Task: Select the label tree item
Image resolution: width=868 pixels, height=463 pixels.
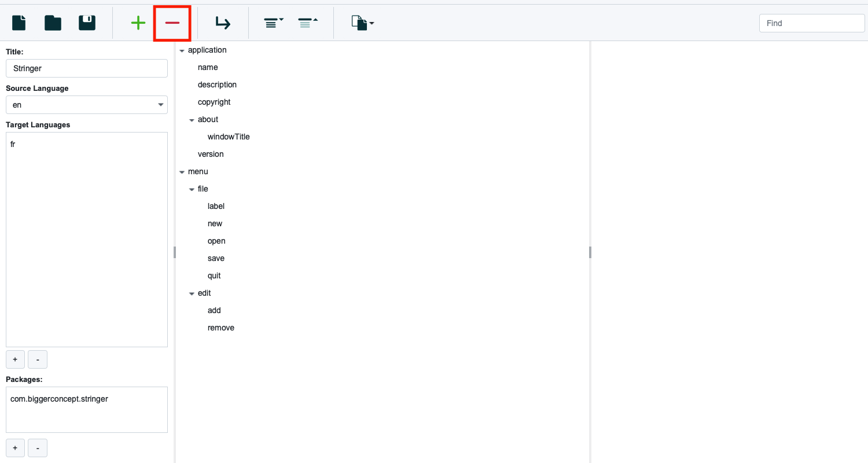Action: 216,206
